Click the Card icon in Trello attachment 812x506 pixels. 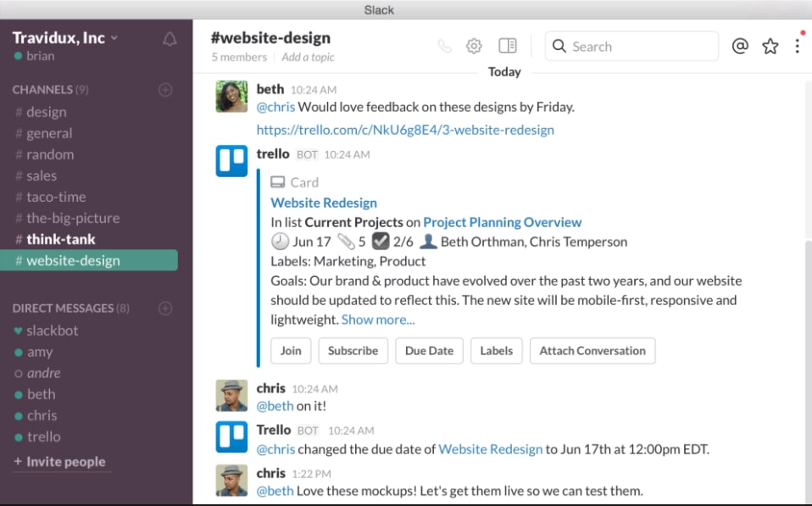pos(277,182)
